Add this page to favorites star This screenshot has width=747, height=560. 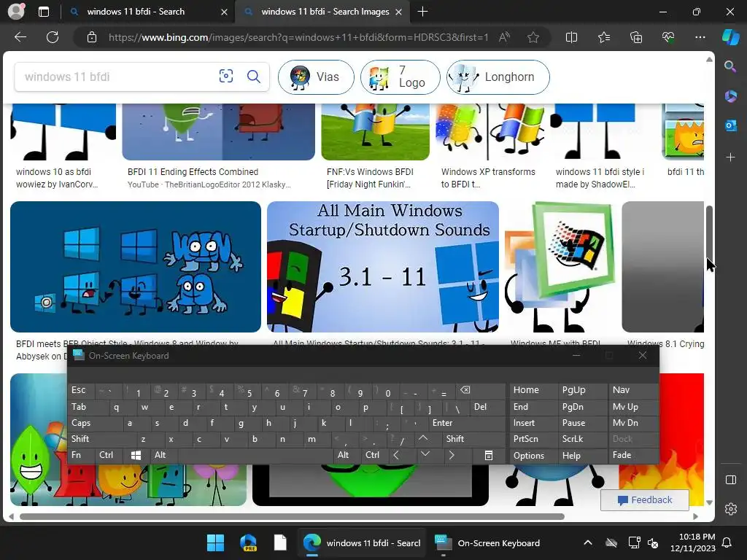pos(533,37)
